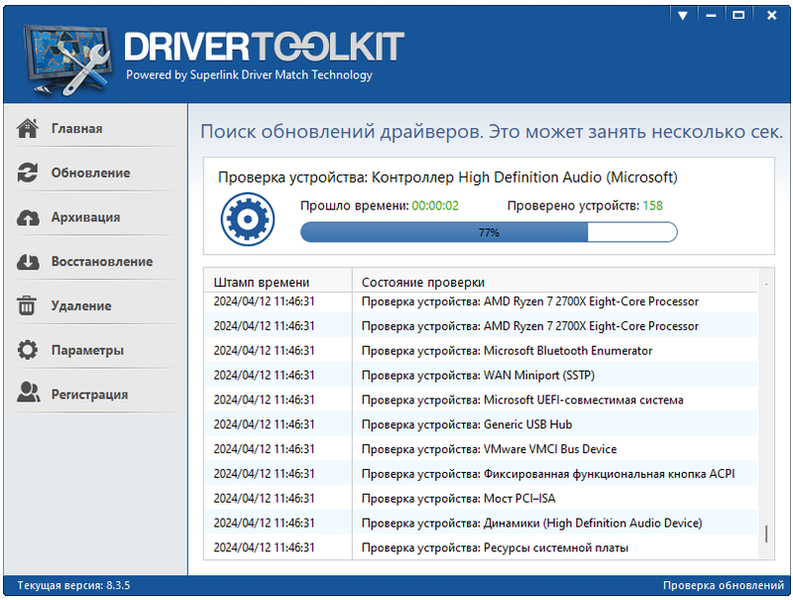The height and width of the screenshot is (600, 793).
Task: Select the Динамики (High Definition Audio Device) row
Action: pos(480,523)
